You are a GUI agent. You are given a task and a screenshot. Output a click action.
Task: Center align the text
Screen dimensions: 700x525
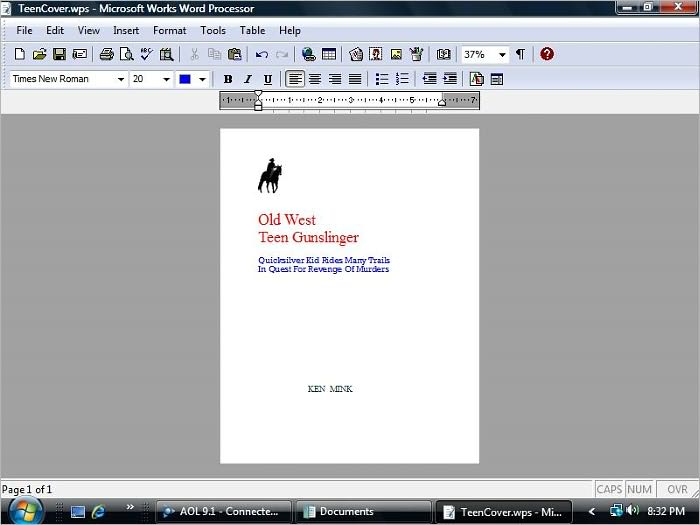click(x=315, y=79)
